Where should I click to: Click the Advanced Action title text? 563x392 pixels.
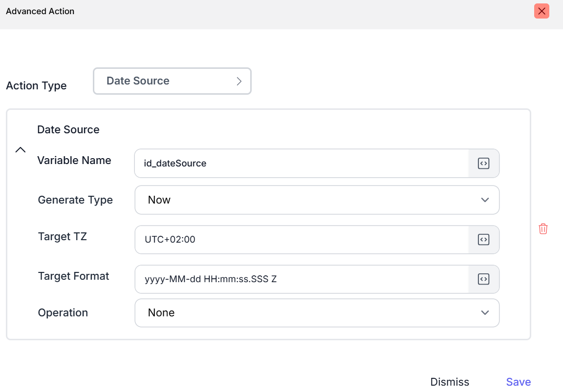coord(40,11)
